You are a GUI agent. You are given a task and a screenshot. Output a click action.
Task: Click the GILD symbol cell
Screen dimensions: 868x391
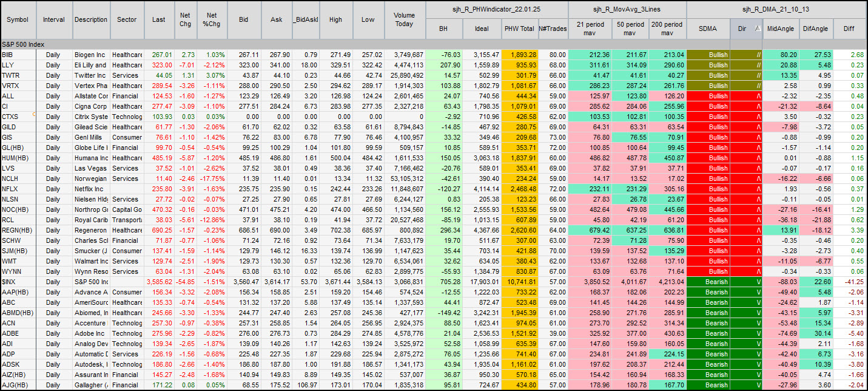[x=18, y=127]
